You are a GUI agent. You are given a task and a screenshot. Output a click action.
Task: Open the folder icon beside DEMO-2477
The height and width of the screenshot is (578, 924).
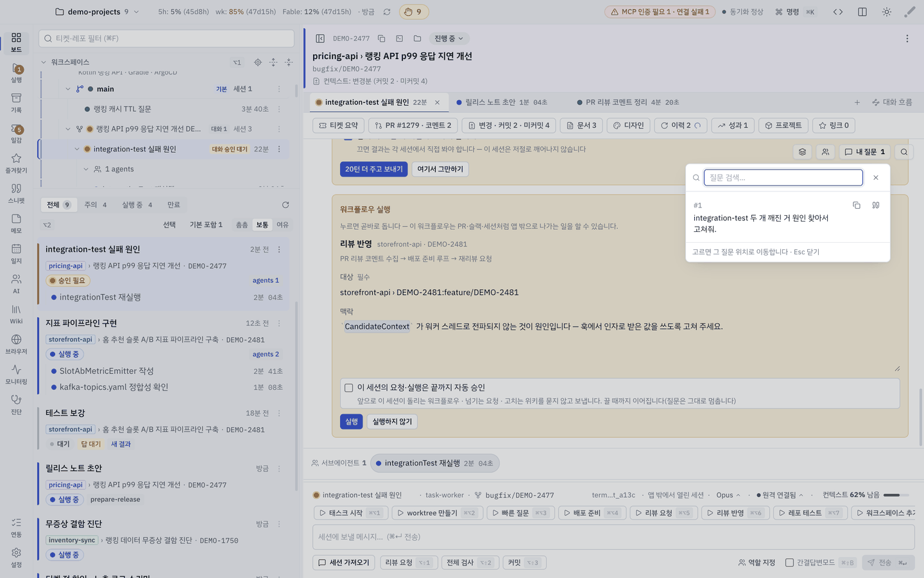coord(417,39)
